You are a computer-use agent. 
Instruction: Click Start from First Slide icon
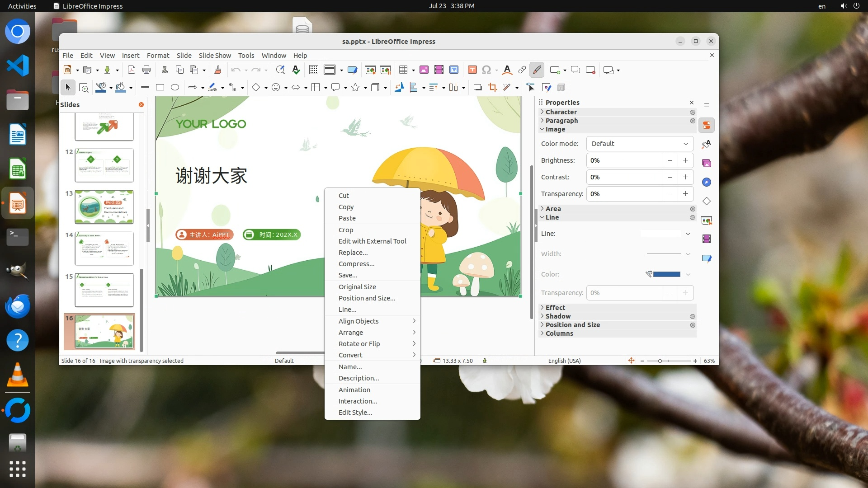(370, 70)
